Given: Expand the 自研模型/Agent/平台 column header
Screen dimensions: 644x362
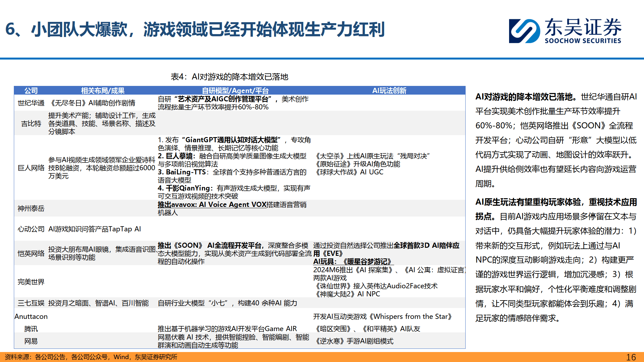Looking at the screenshot, I should (235, 90).
